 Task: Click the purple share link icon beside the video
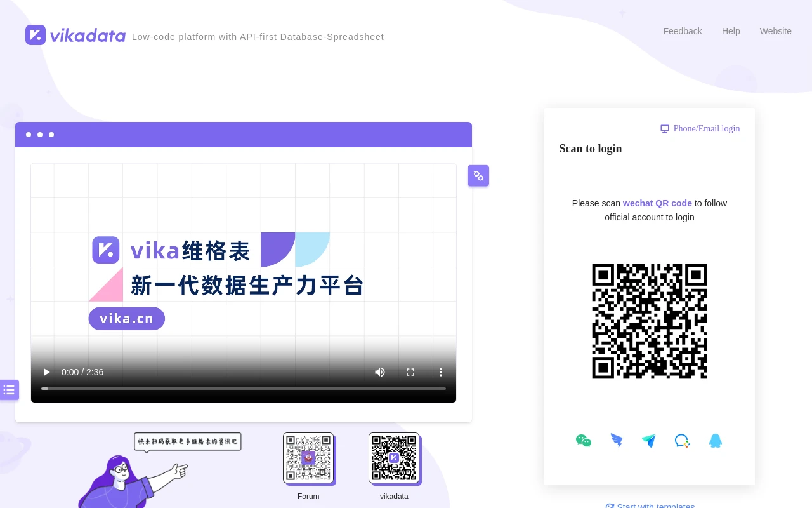(x=478, y=176)
